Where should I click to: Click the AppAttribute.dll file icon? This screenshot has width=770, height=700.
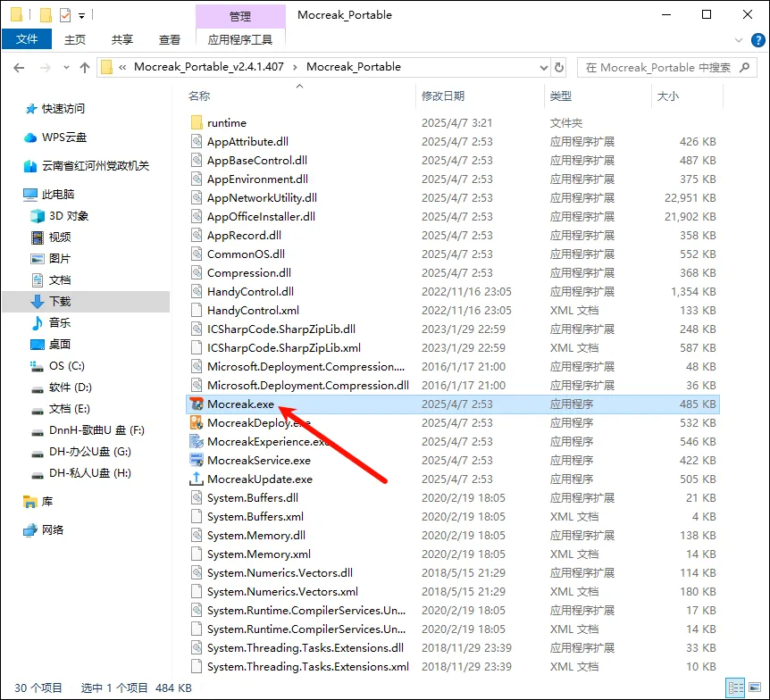point(197,141)
